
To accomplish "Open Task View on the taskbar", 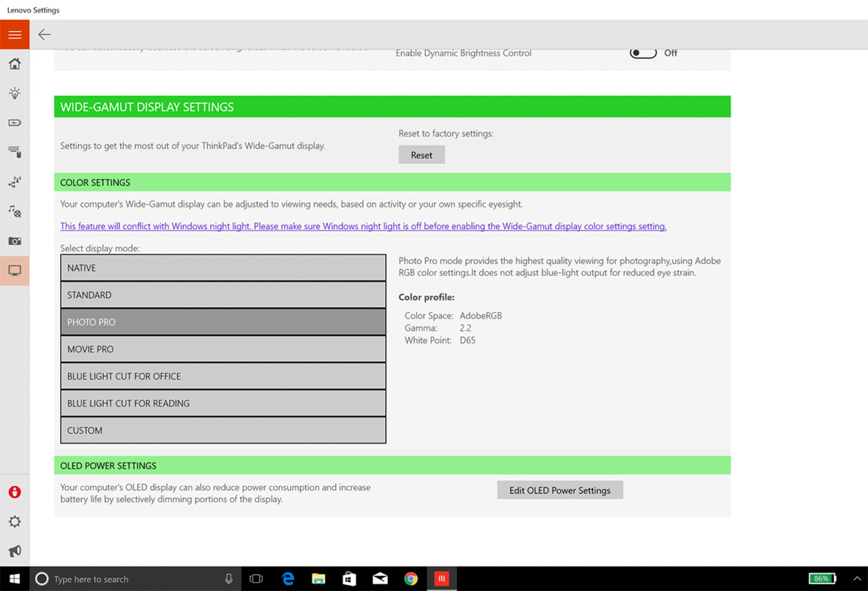I will point(256,579).
